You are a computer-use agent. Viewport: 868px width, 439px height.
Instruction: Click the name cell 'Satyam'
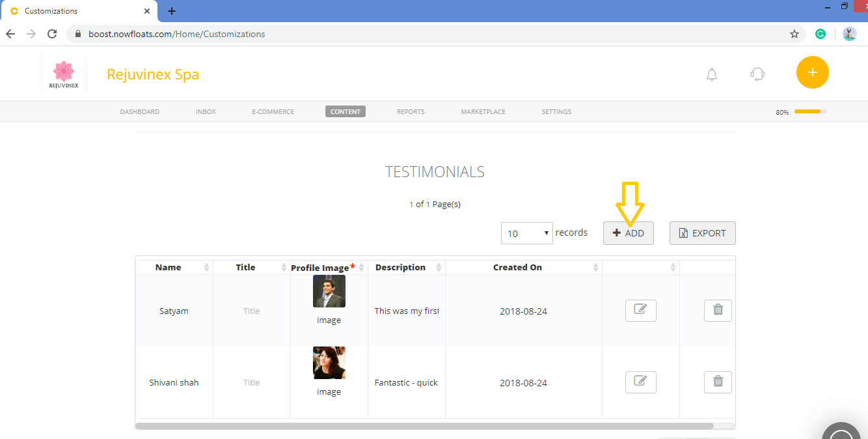(174, 311)
